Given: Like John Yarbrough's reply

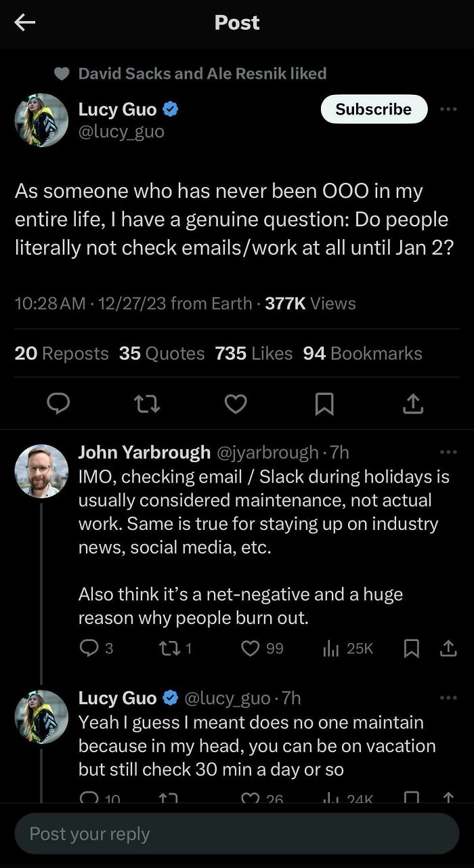Looking at the screenshot, I should click(251, 648).
